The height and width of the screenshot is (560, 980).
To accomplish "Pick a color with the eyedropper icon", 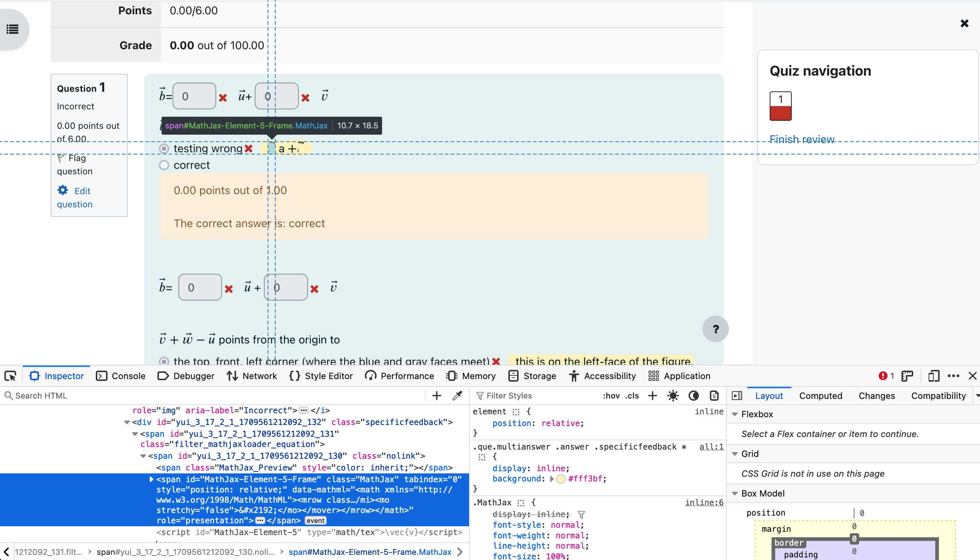I will (x=457, y=395).
